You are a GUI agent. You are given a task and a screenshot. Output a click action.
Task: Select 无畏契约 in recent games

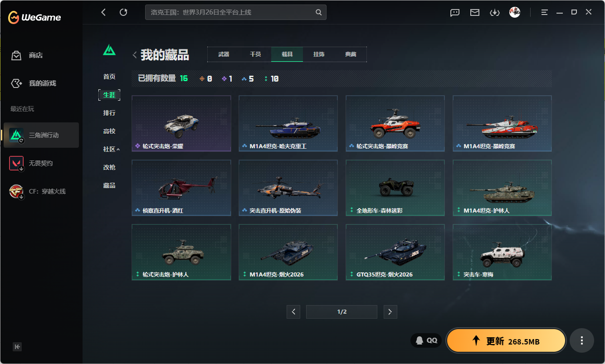(x=41, y=163)
